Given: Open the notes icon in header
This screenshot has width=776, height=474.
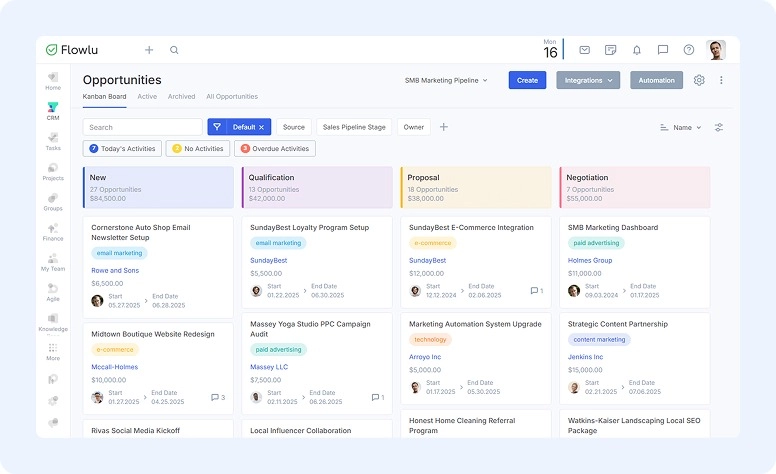Looking at the screenshot, I should pyautogui.click(x=611, y=50).
